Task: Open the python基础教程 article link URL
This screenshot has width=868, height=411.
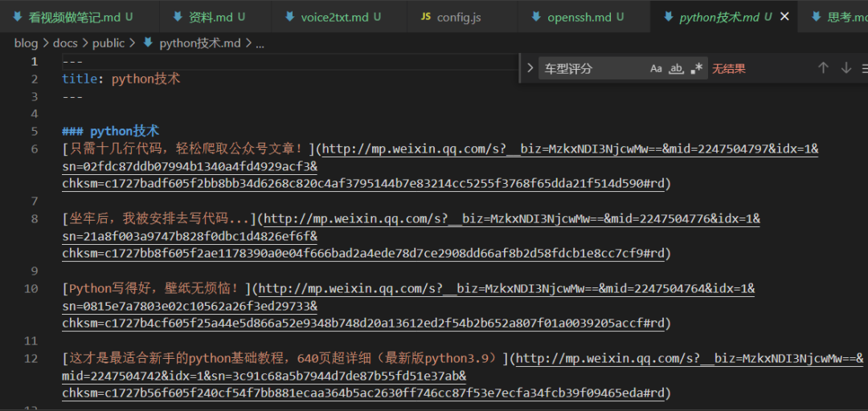Action: point(690,359)
